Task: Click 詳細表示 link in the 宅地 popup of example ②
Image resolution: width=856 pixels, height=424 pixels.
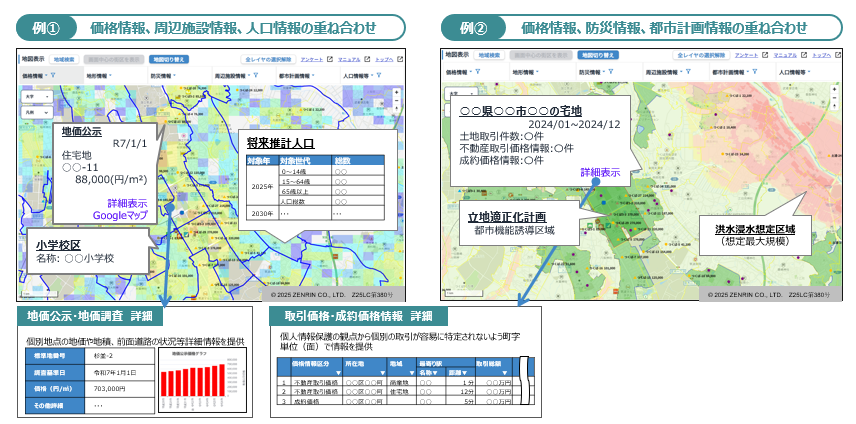Action: point(599,172)
